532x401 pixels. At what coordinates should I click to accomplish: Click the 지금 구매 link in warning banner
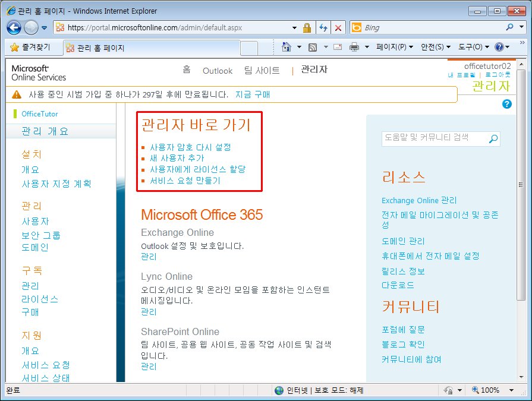coord(252,94)
